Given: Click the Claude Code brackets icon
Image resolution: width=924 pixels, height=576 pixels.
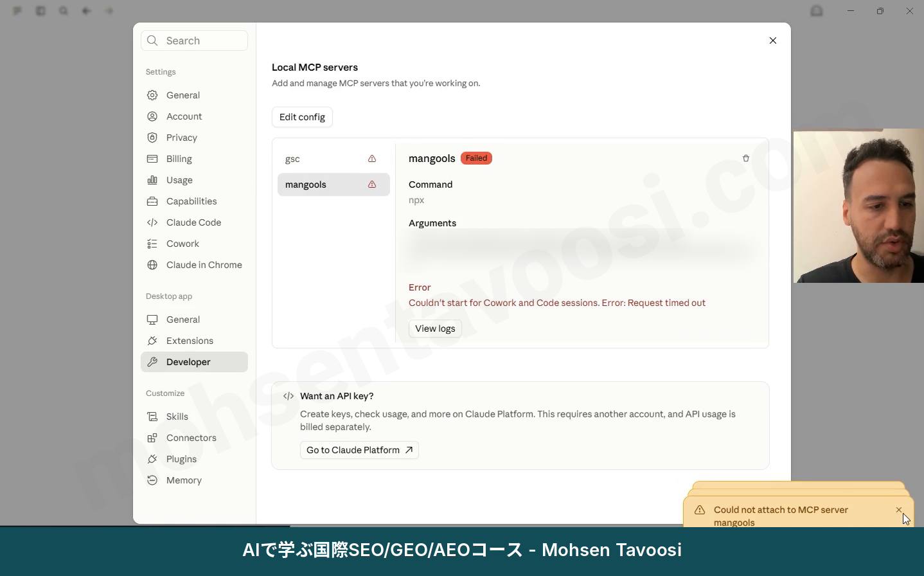Looking at the screenshot, I should (152, 222).
